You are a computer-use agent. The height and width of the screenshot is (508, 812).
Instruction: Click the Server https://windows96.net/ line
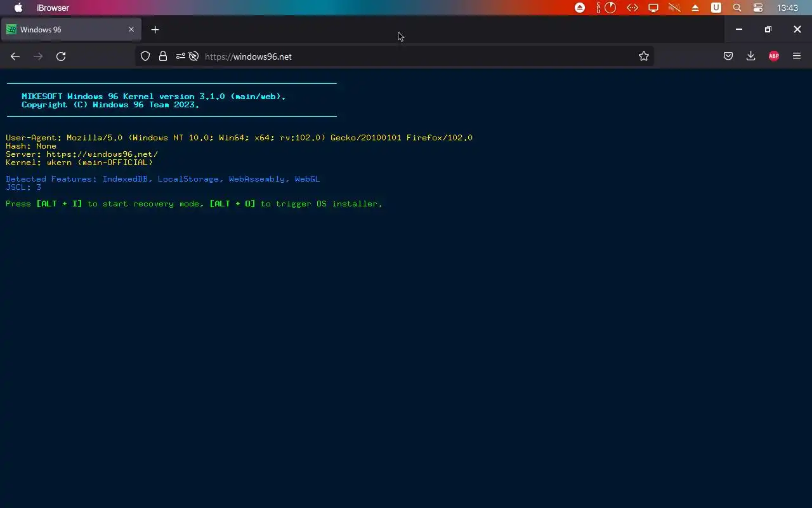click(82, 154)
